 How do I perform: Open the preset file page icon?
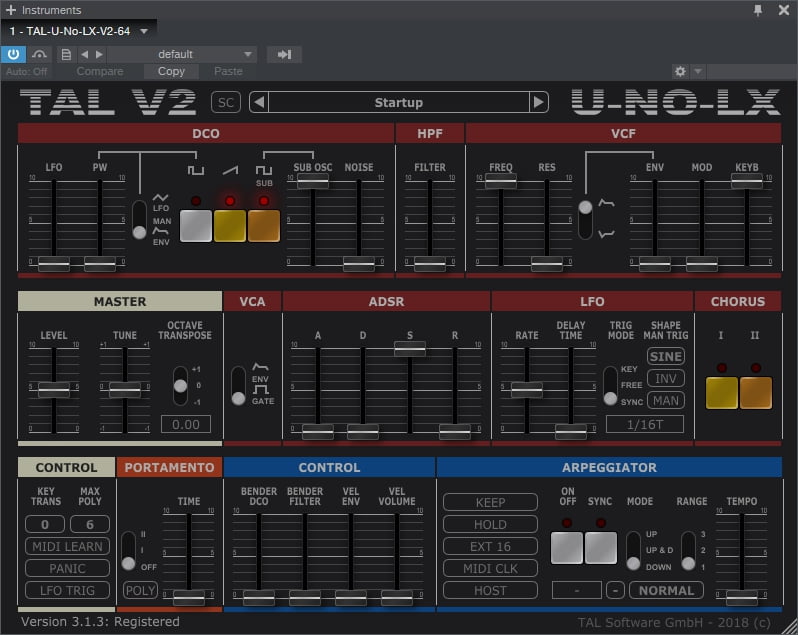coord(66,54)
